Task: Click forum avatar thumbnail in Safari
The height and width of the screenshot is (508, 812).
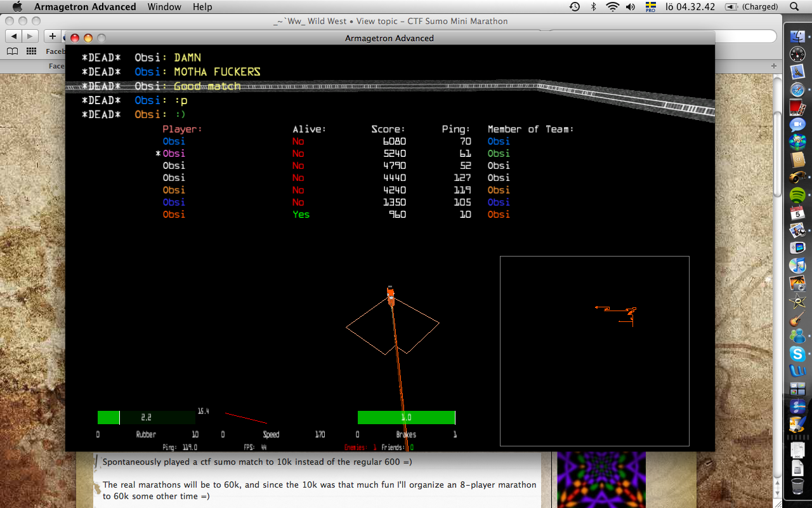Action: coord(601,479)
